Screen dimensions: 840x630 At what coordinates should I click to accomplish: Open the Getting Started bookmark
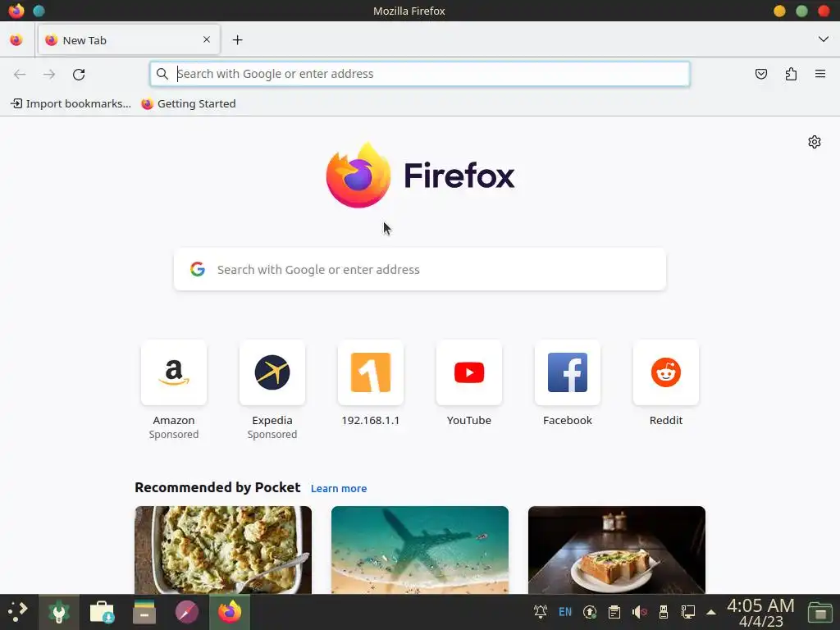pos(189,104)
